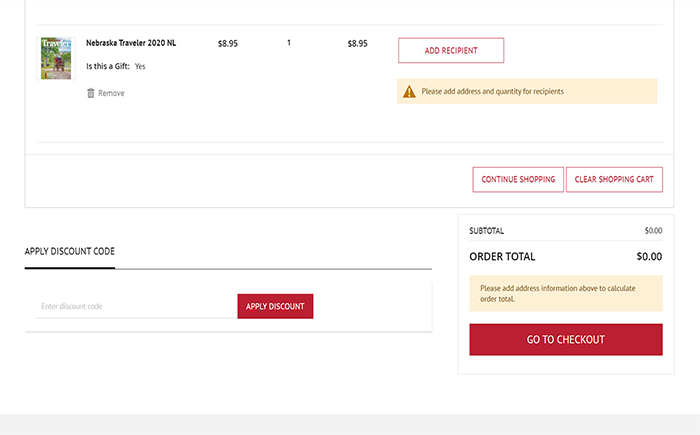Screen dimensions: 700x435
Task: Click the item quantity value 1
Action: point(289,44)
